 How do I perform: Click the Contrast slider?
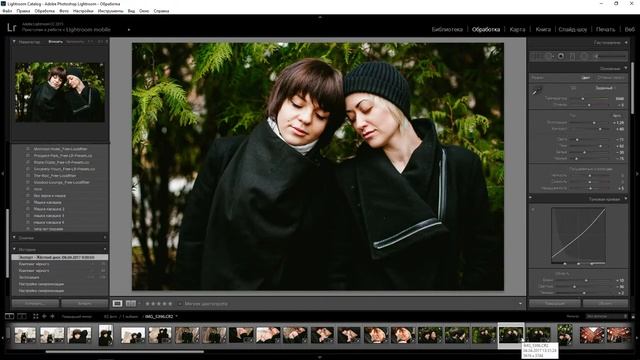pyautogui.click(x=590, y=129)
